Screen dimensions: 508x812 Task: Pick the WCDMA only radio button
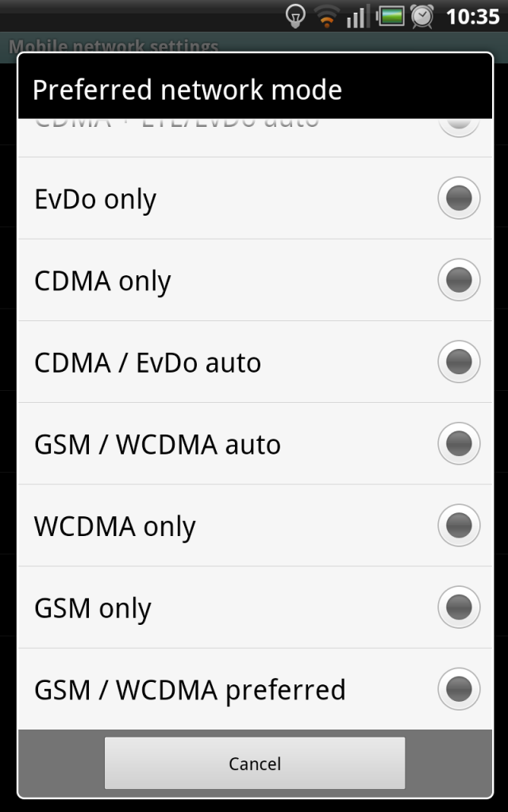coord(459,525)
